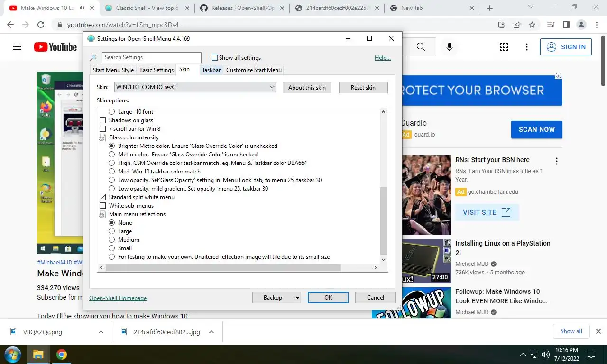607x364 pixels.
Task: Open 214cafdf60cedf802 jpg download chevron
Action: [212, 332]
